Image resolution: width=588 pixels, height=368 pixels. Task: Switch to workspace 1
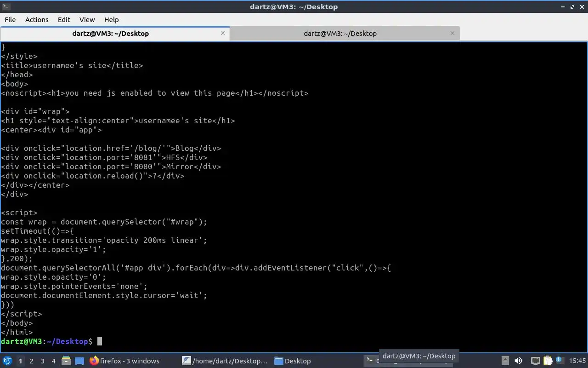[20, 361]
